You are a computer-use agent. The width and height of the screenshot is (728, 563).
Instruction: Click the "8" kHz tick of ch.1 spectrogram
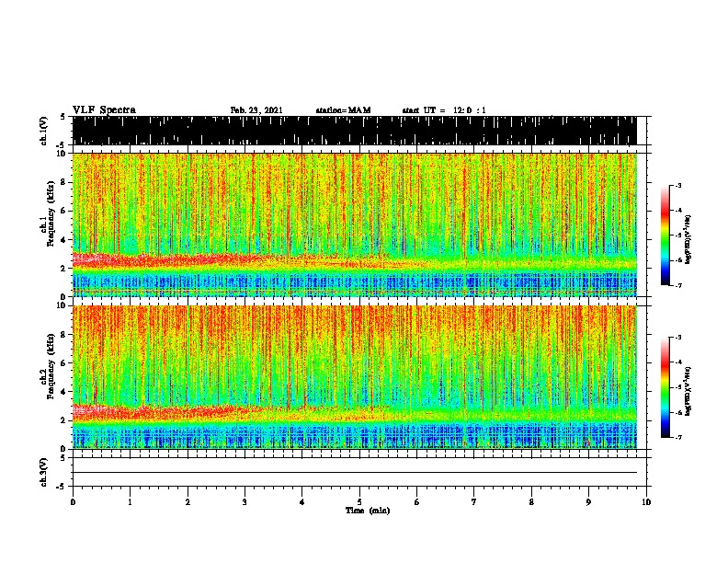[64, 182]
